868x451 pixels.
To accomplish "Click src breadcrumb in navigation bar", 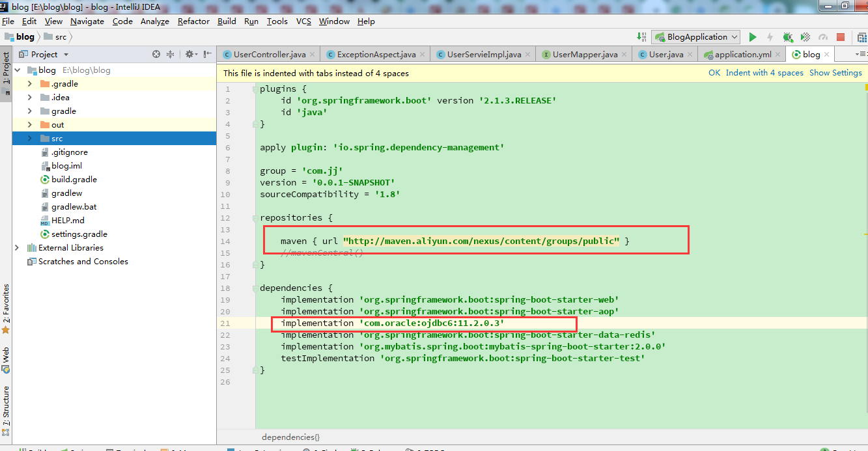I will 55,37.
